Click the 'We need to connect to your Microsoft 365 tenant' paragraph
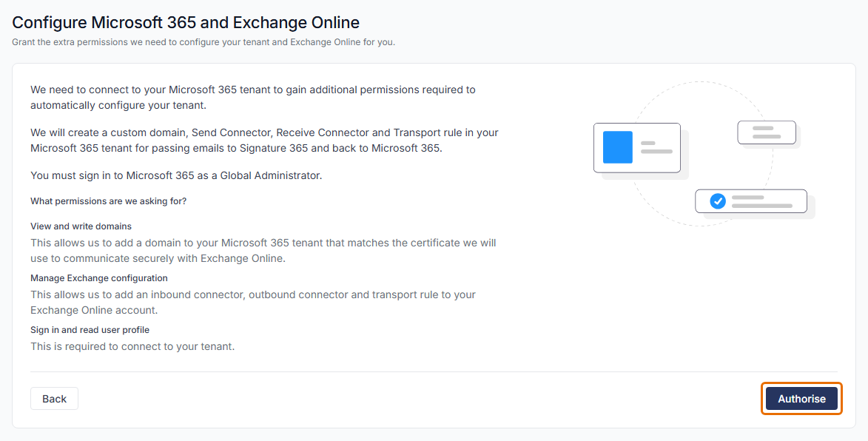This screenshot has height=441, width=868. [253, 98]
